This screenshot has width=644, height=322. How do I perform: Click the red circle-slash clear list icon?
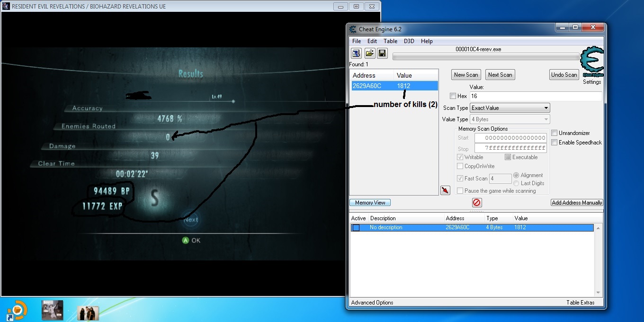point(477,203)
